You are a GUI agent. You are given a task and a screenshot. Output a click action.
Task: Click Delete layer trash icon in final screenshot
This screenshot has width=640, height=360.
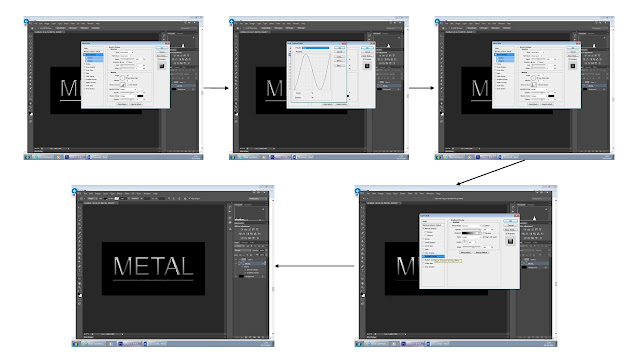[263, 337]
